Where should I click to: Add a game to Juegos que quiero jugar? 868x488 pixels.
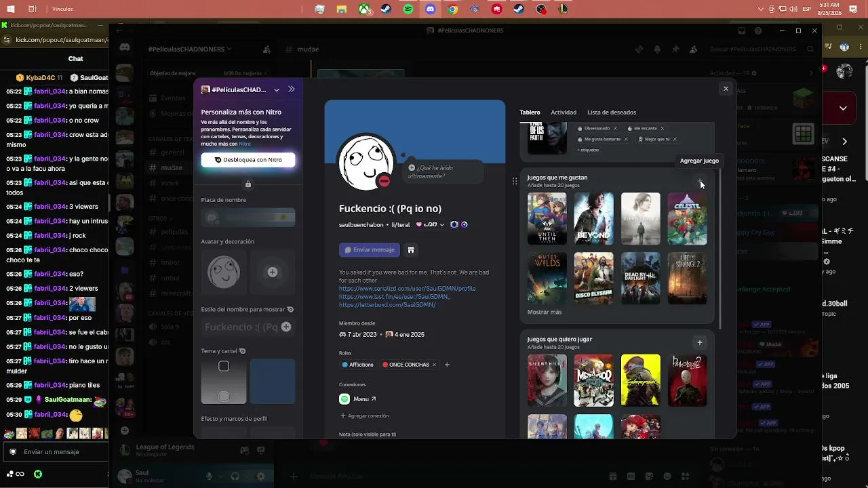click(700, 342)
